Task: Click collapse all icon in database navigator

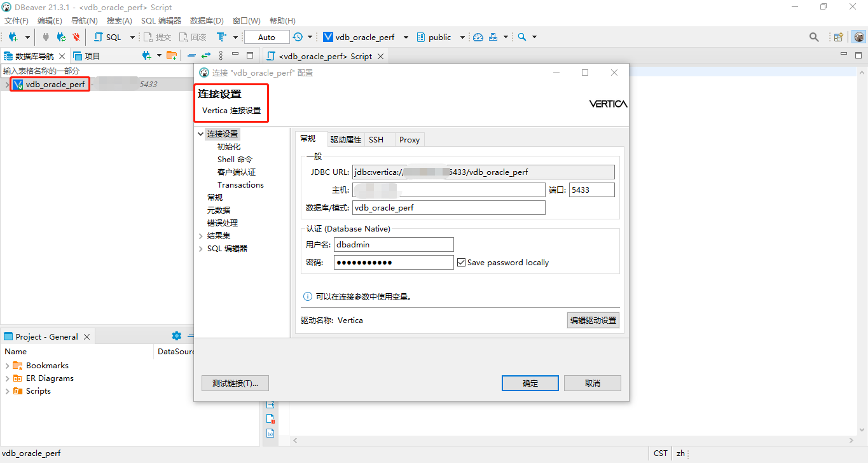Action: (191, 55)
